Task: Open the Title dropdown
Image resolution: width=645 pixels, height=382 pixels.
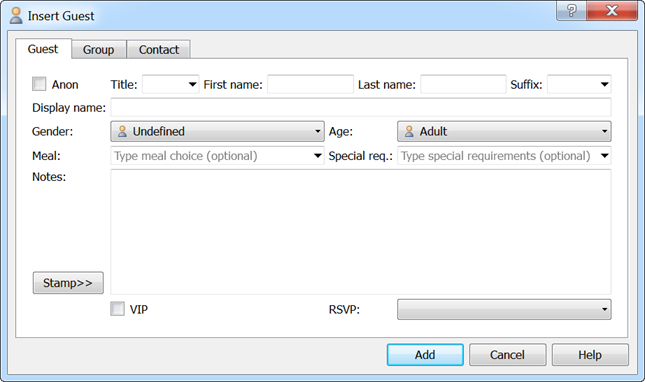Action: pyautogui.click(x=170, y=84)
